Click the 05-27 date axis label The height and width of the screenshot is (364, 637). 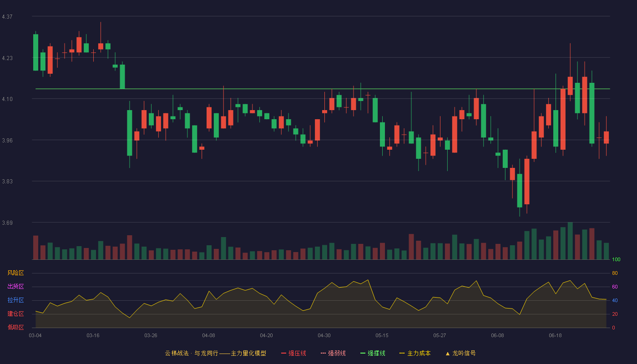(440, 335)
